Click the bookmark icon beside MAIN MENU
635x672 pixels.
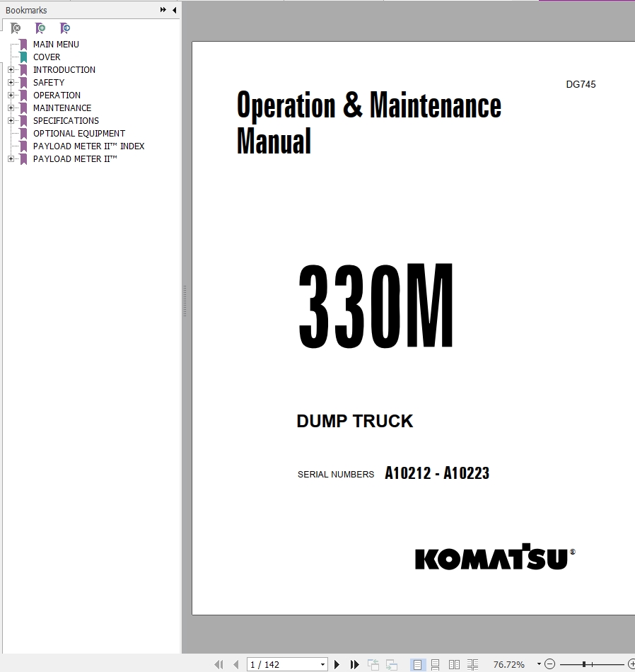pos(23,44)
